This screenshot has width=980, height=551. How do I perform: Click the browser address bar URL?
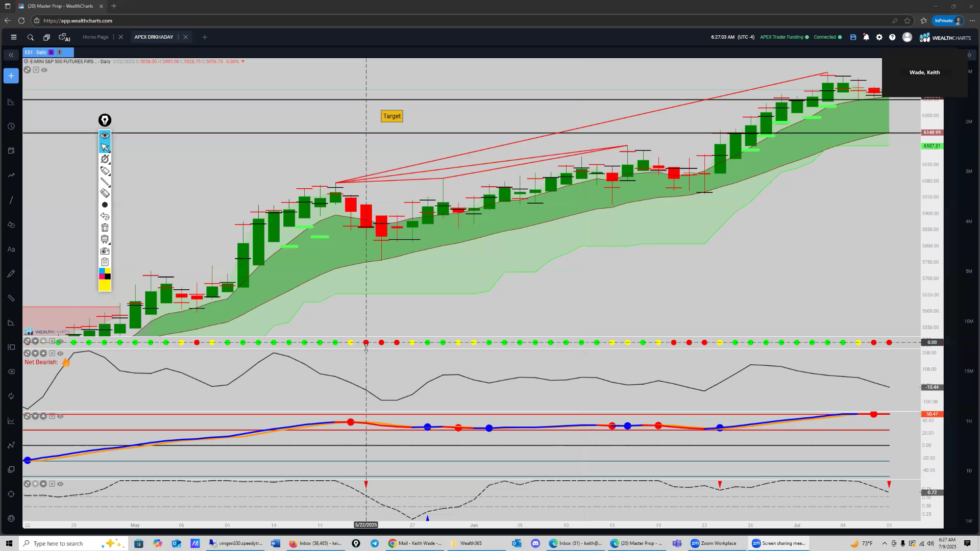coord(78,21)
